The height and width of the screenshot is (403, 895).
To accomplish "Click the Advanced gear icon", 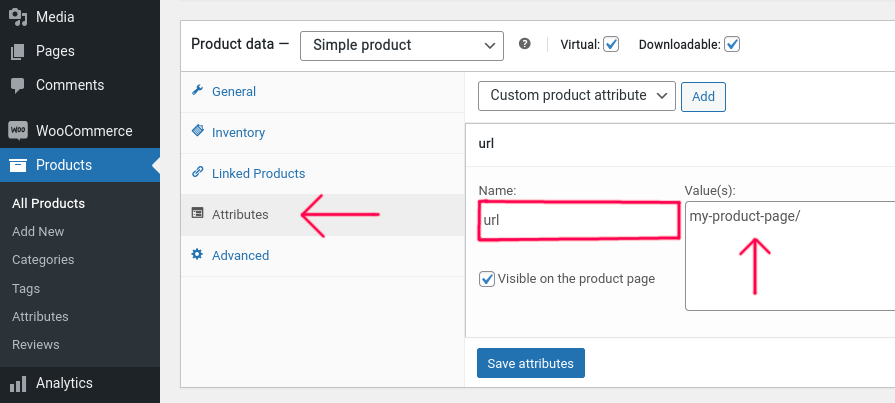I will click(x=197, y=254).
